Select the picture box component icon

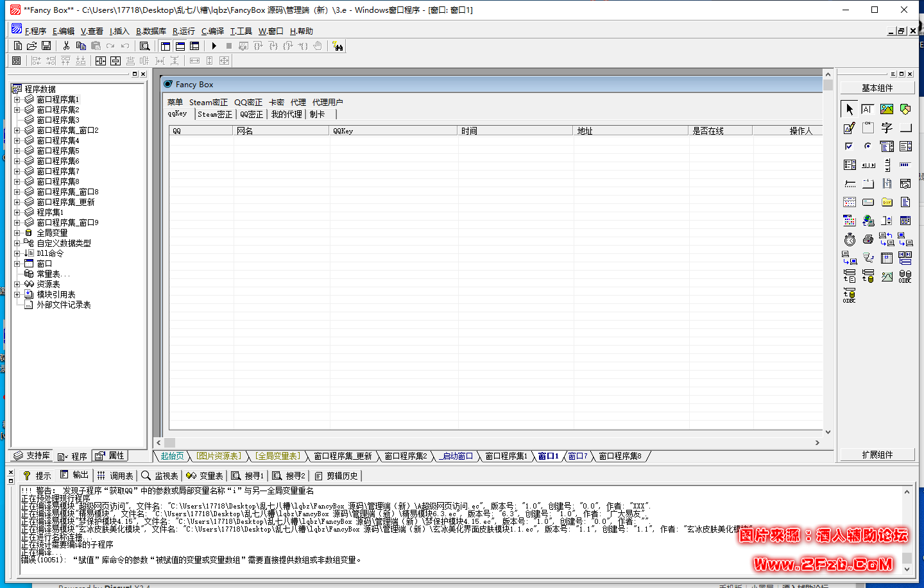(x=887, y=110)
